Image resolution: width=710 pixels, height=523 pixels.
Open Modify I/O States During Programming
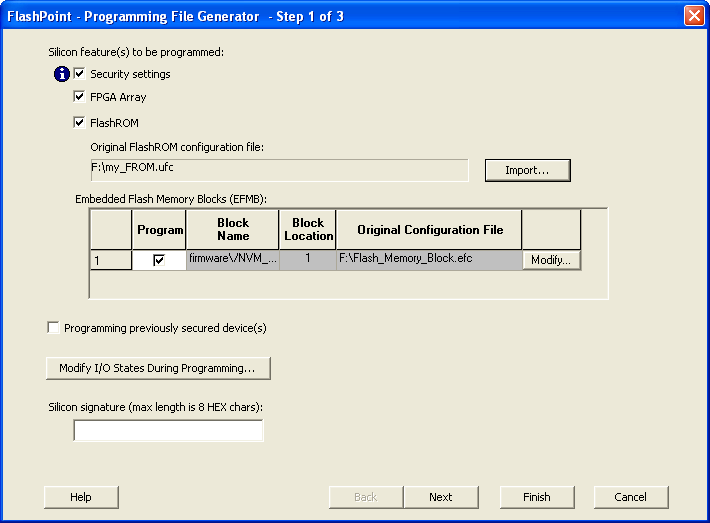pyautogui.click(x=158, y=368)
